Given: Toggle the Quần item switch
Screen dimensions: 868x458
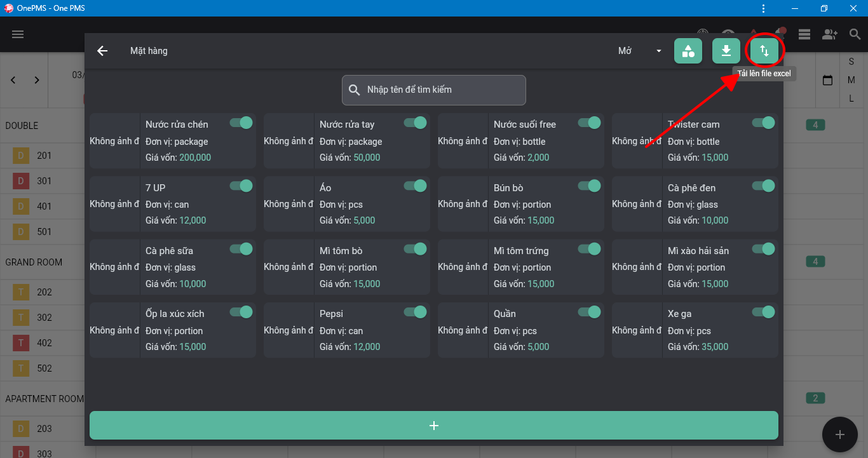Looking at the screenshot, I should tap(590, 312).
